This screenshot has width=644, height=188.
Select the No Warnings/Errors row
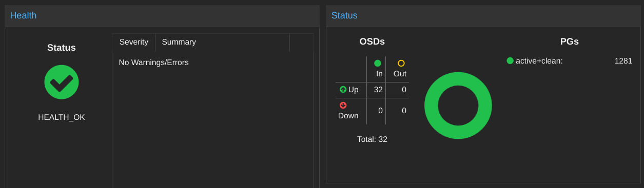[x=213, y=62]
